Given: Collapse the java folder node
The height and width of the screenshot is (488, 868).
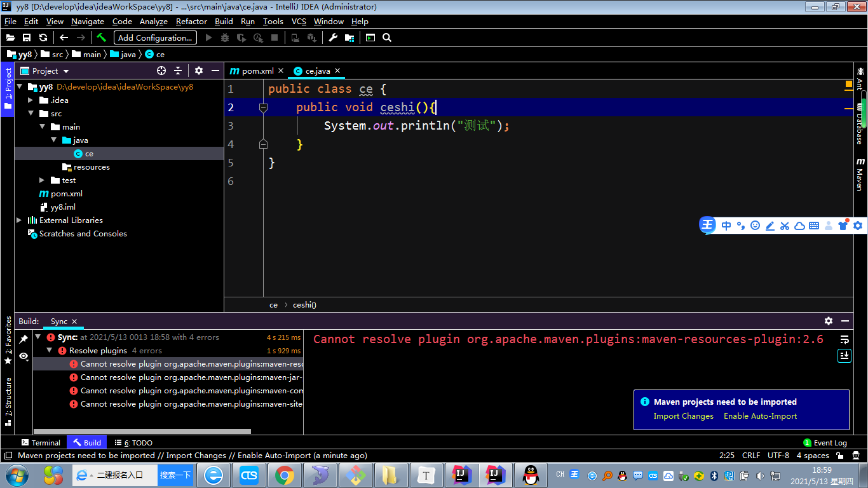Looking at the screenshot, I should 53,140.
